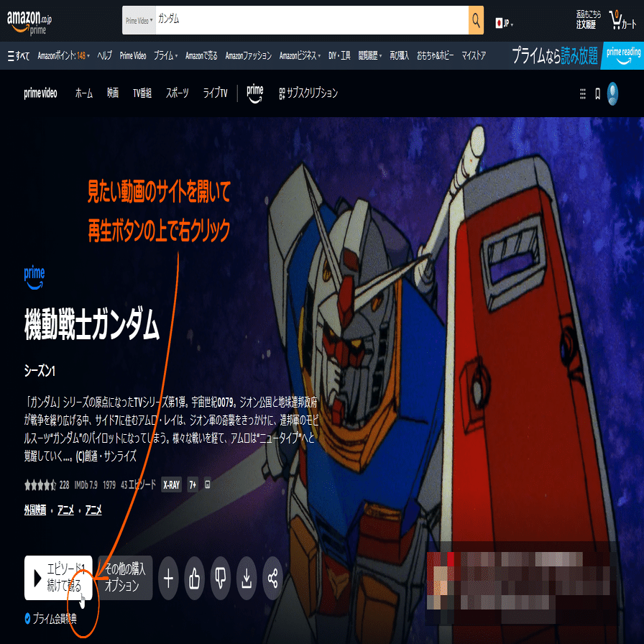
Task: Open the watchlist bookmark icon
Action: coord(597,93)
